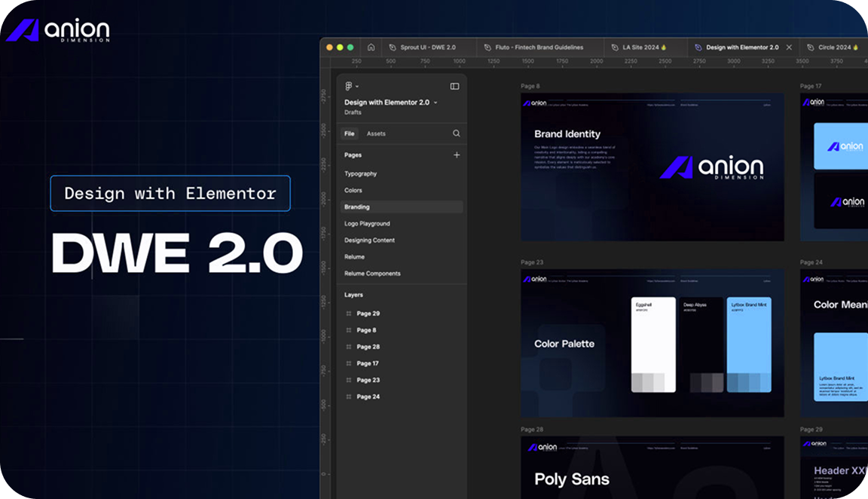Open the Logo Playground page

(367, 224)
